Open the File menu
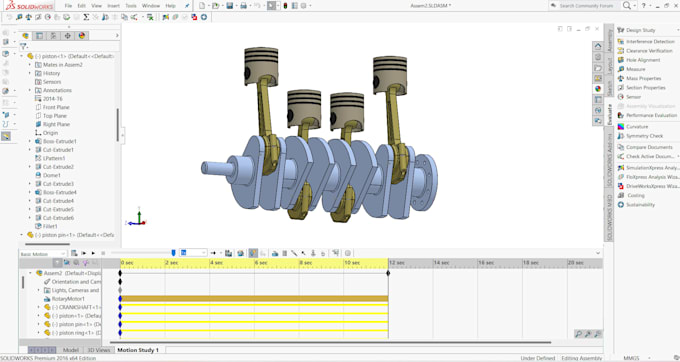The width and height of the screenshot is (680, 362). pyautogui.click(x=69, y=6)
